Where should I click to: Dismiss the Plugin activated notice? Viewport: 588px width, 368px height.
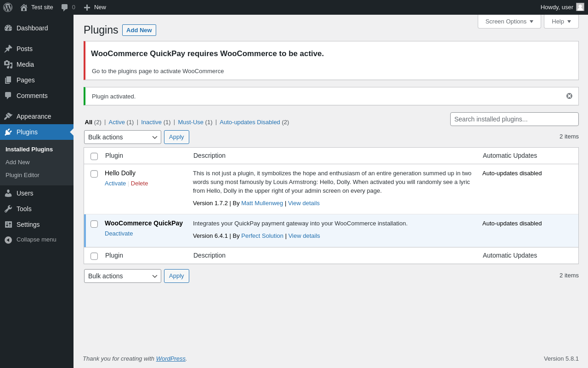coord(569,96)
